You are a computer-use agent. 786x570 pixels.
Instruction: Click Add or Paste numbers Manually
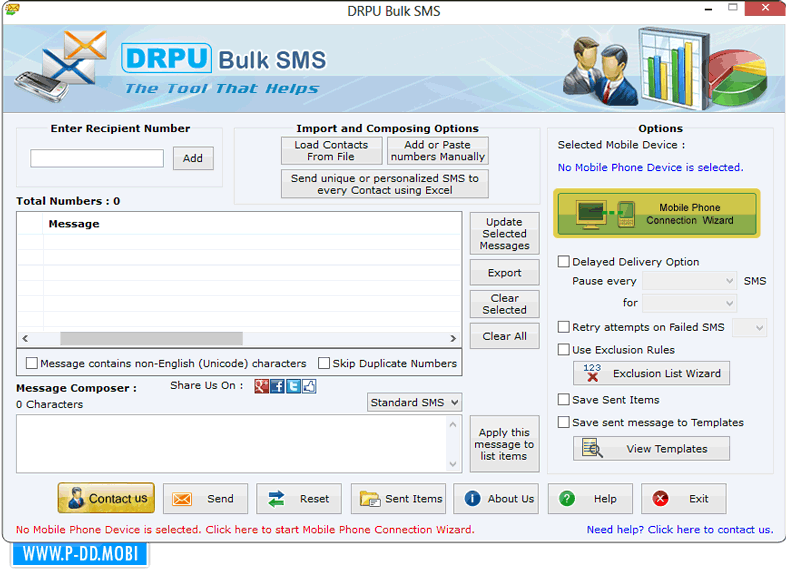(x=438, y=151)
